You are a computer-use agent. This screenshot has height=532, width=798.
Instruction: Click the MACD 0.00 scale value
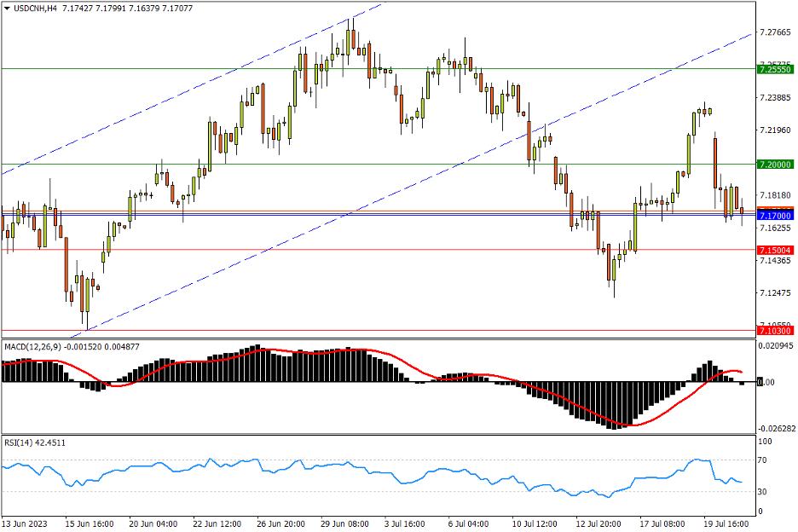(x=766, y=382)
